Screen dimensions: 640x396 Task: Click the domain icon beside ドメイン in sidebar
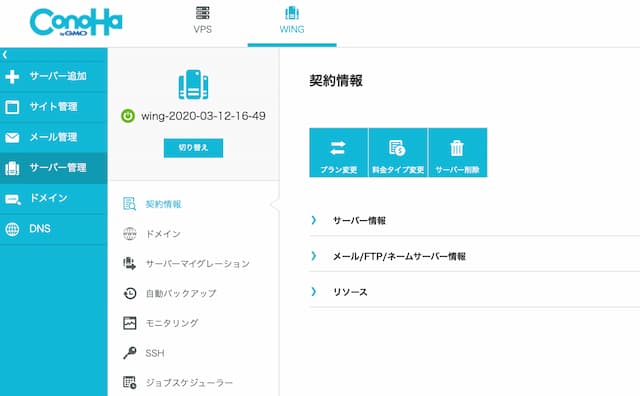pos(13,199)
